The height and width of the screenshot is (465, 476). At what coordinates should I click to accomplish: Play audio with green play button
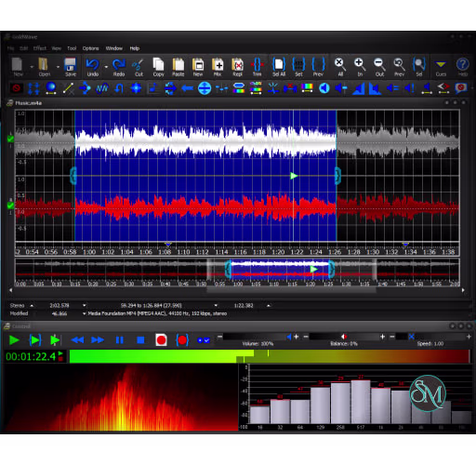click(14, 340)
